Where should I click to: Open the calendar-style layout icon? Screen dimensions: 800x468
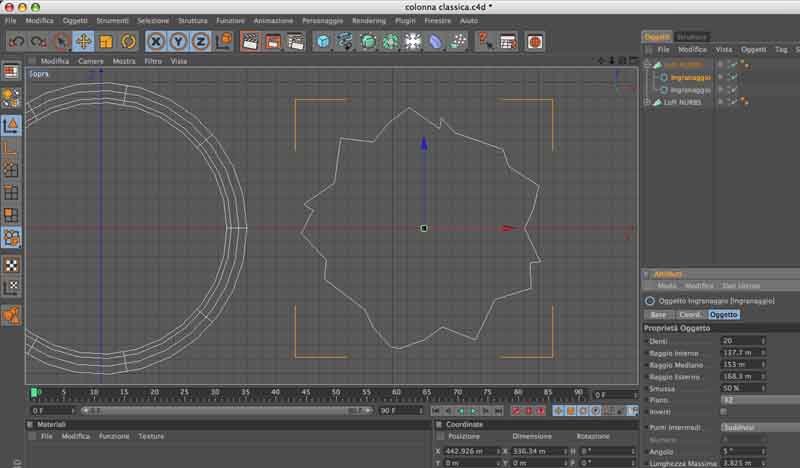click(508, 42)
